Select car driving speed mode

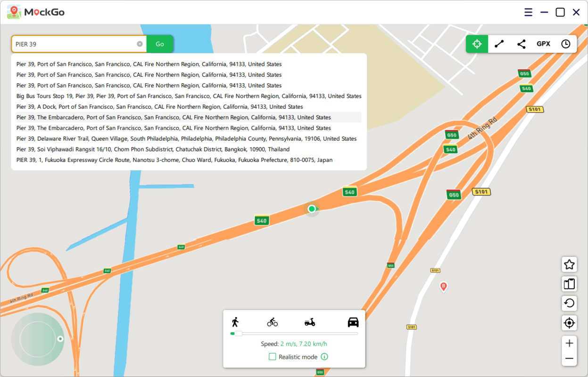[353, 322]
